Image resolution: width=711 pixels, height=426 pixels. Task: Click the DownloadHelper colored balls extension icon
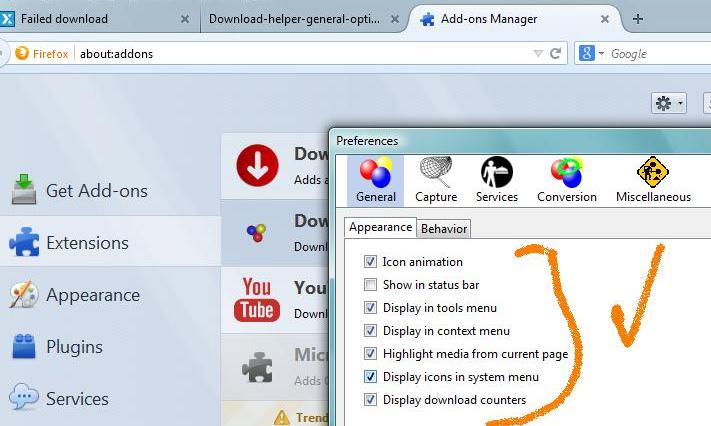(x=257, y=233)
